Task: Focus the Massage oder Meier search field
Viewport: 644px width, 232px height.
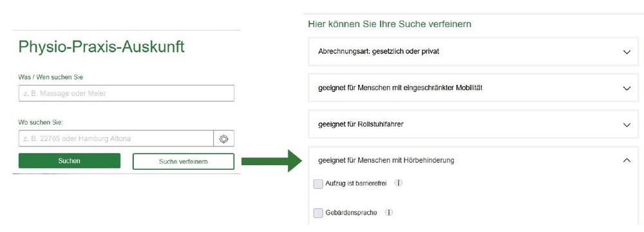Action: (126, 93)
